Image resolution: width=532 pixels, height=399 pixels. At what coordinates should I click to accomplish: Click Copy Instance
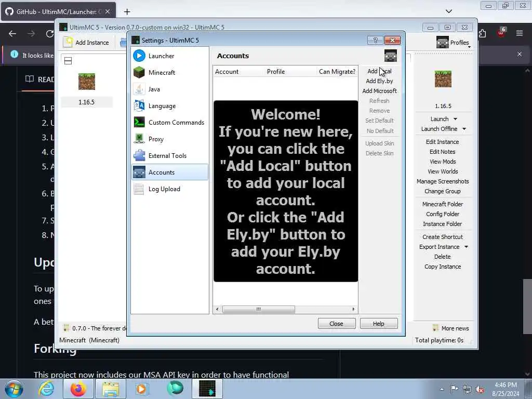443,267
